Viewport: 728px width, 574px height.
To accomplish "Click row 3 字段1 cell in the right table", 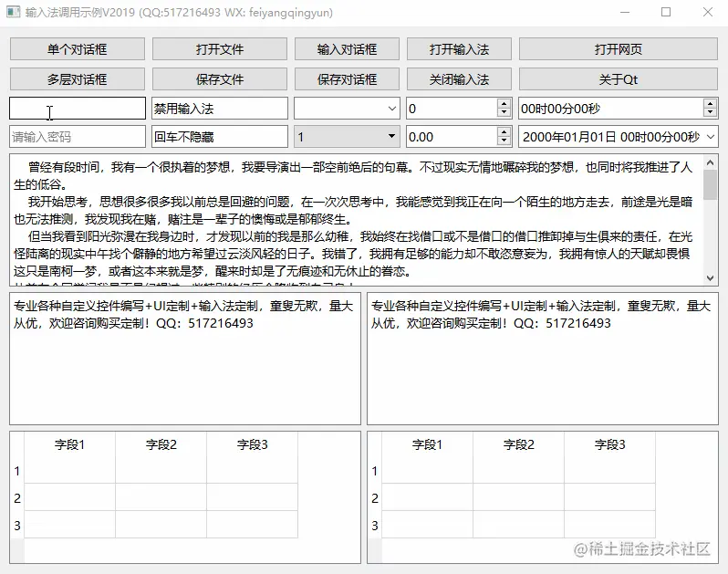I will pyautogui.click(x=427, y=525).
